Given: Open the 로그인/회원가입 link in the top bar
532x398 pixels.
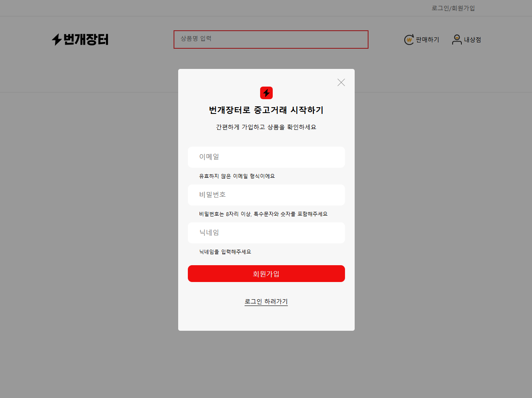Looking at the screenshot, I should click(453, 8).
